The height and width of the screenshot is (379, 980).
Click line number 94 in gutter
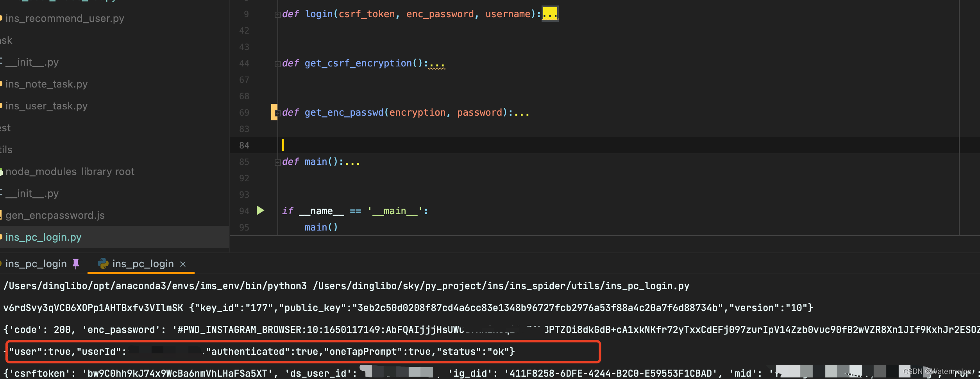click(244, 211)
